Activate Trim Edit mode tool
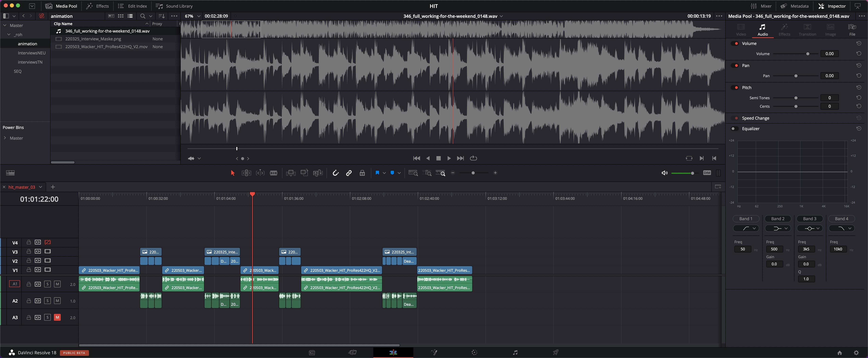The width and height of the screenshot is (868, 358). (x=246, y=173)
